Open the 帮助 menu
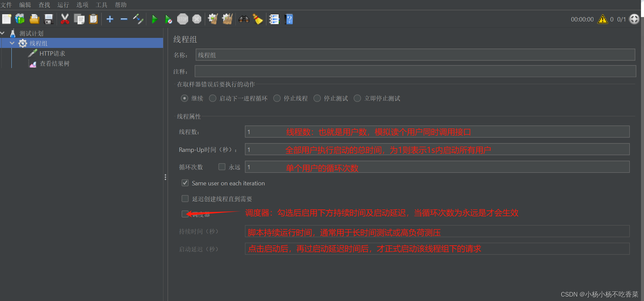Viewport: 644px width, 301px height. [121, 5]
